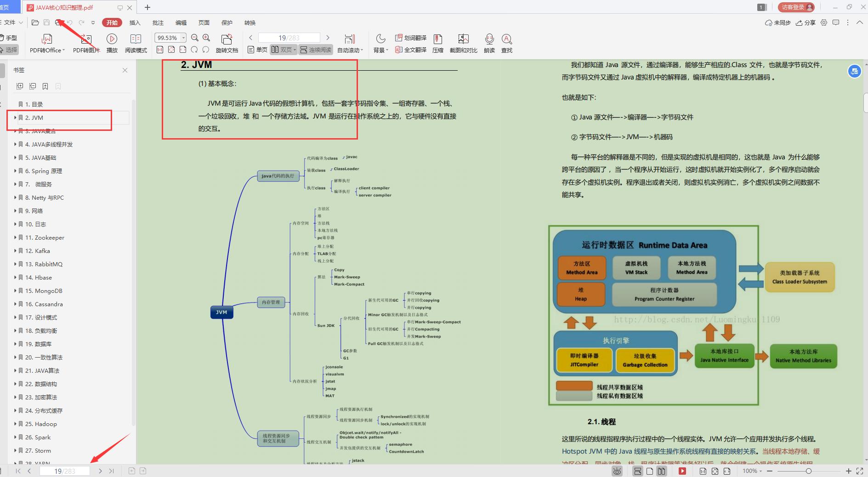Switch to the 批注 ribbon tab
This screenshot has width=868, height=477.
pos(158,22)
